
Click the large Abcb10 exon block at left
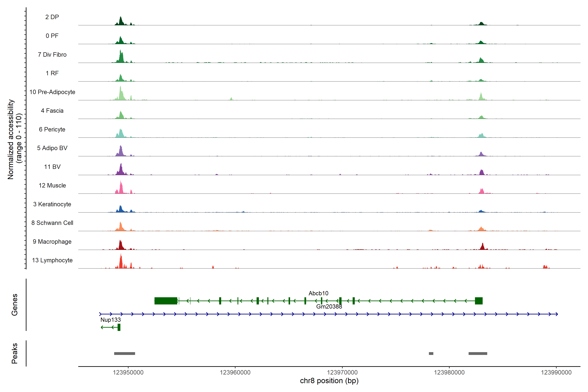coord(166,301)
